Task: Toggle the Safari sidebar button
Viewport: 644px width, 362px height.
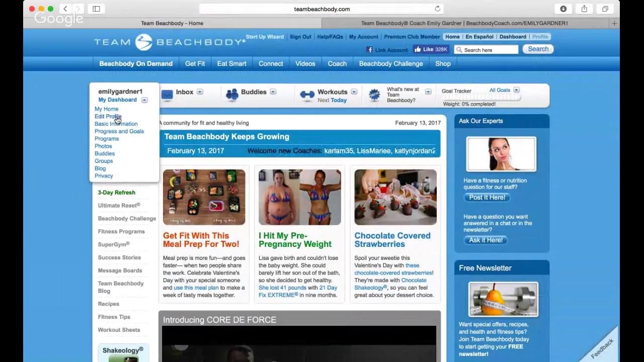Action: click(x=96, y=9)
